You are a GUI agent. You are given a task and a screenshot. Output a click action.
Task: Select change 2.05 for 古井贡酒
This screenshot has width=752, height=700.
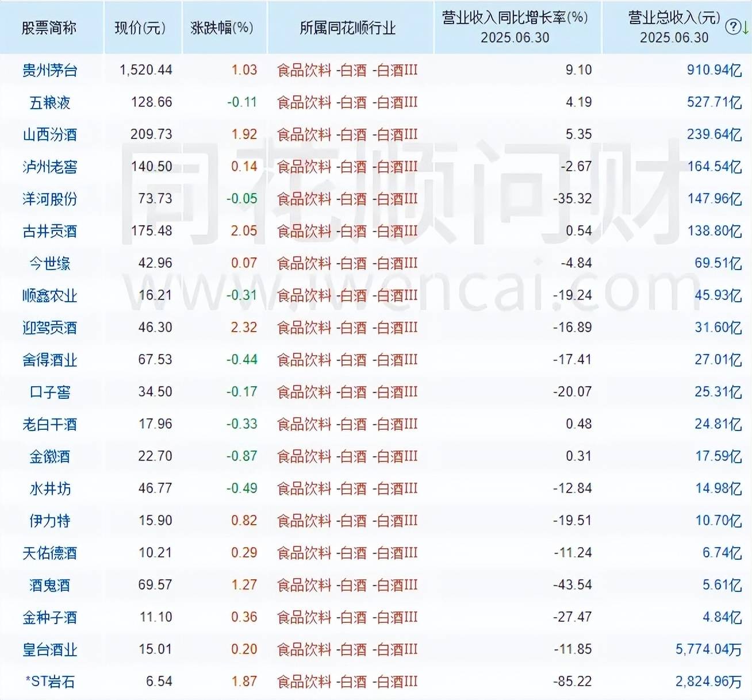tap(244, 231)
